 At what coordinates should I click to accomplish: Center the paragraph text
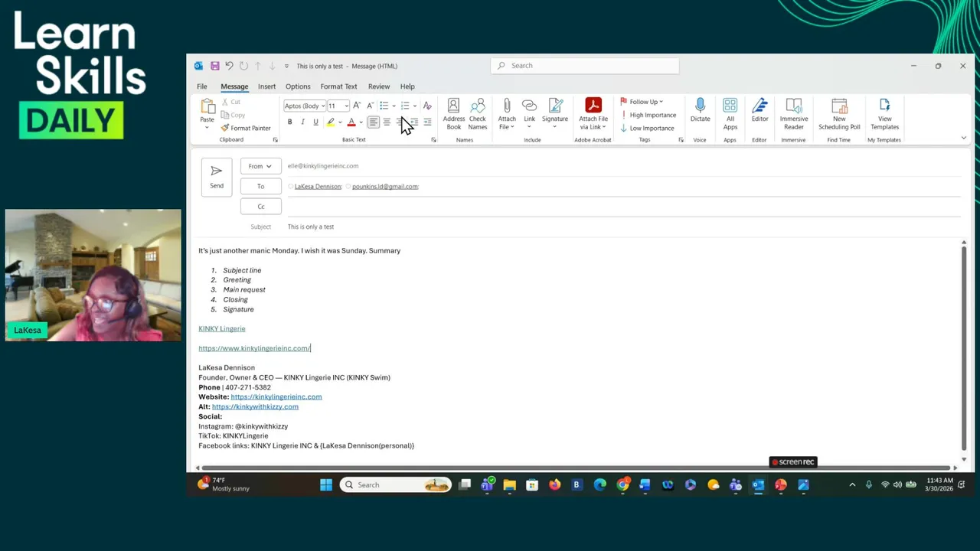[x=387, y=122]
